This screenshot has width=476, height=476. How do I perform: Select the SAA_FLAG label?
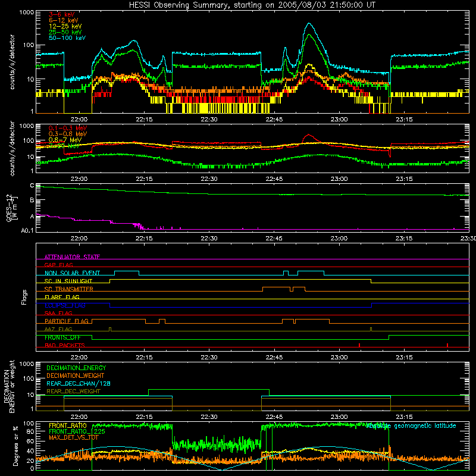pos(58,313)
